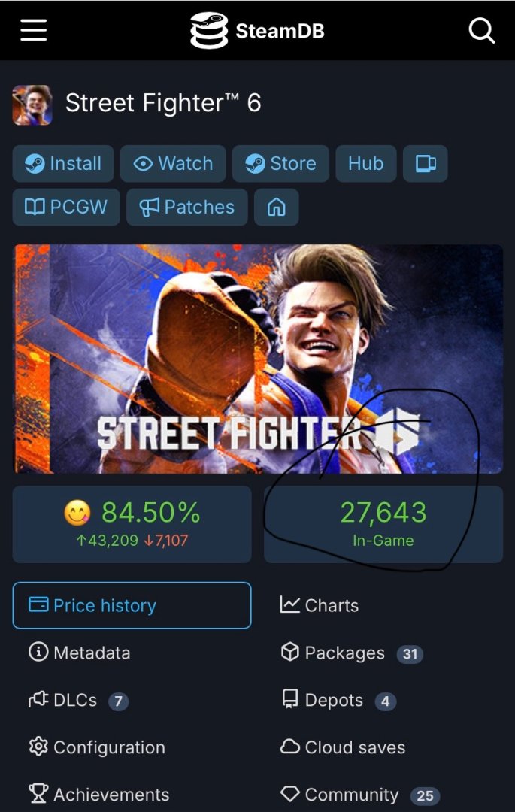Screen dimensions: 515x812
Task: Open the PCGW wiki link
Action: (x=66, y=208)
